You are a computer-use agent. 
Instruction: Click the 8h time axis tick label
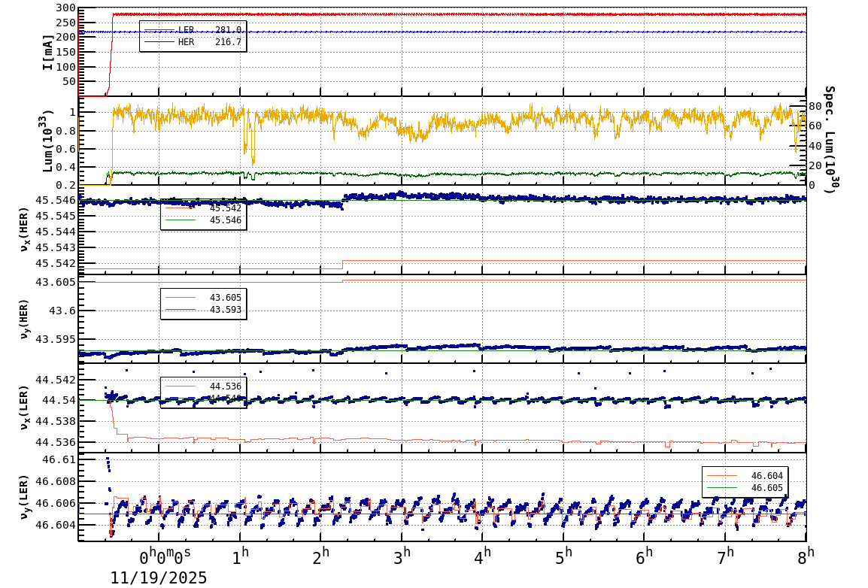coord(806,554)
